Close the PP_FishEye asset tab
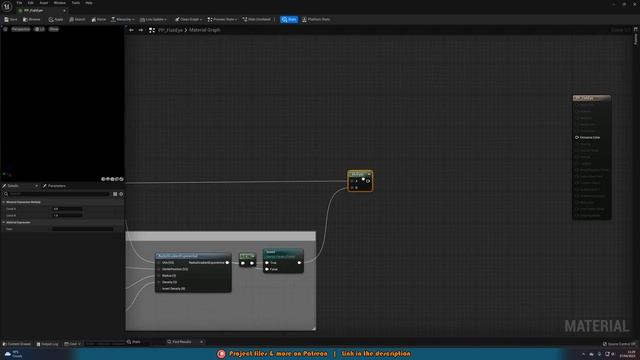 click(64, 10)
